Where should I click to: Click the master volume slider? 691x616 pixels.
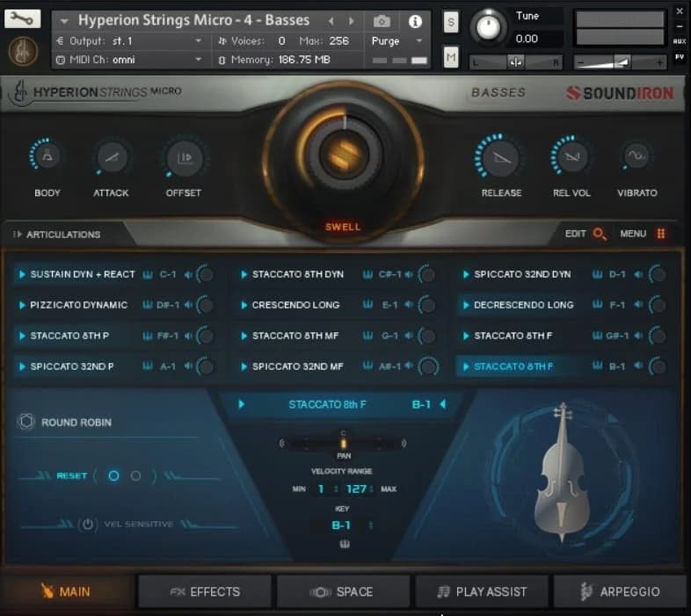(x=620, y=62)
